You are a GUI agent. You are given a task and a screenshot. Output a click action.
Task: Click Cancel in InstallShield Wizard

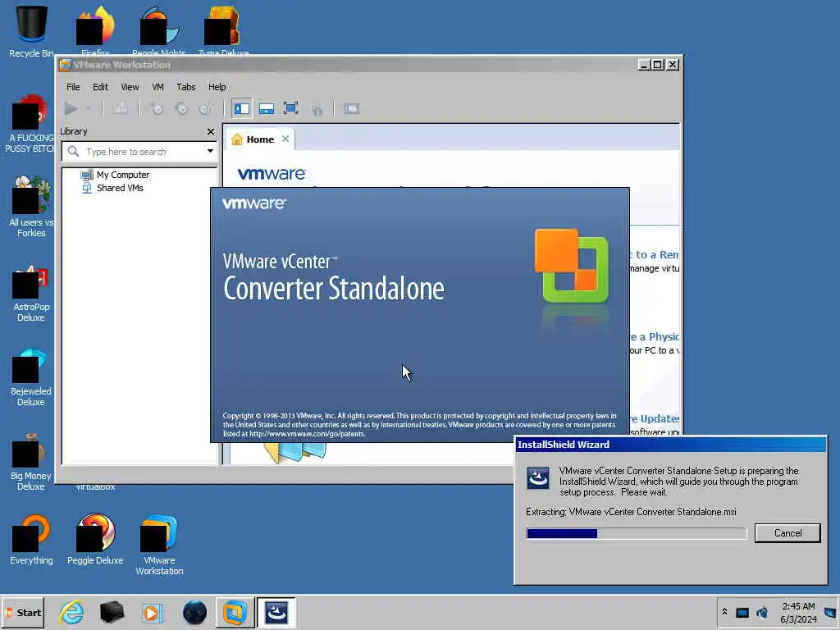coord(787,533)
